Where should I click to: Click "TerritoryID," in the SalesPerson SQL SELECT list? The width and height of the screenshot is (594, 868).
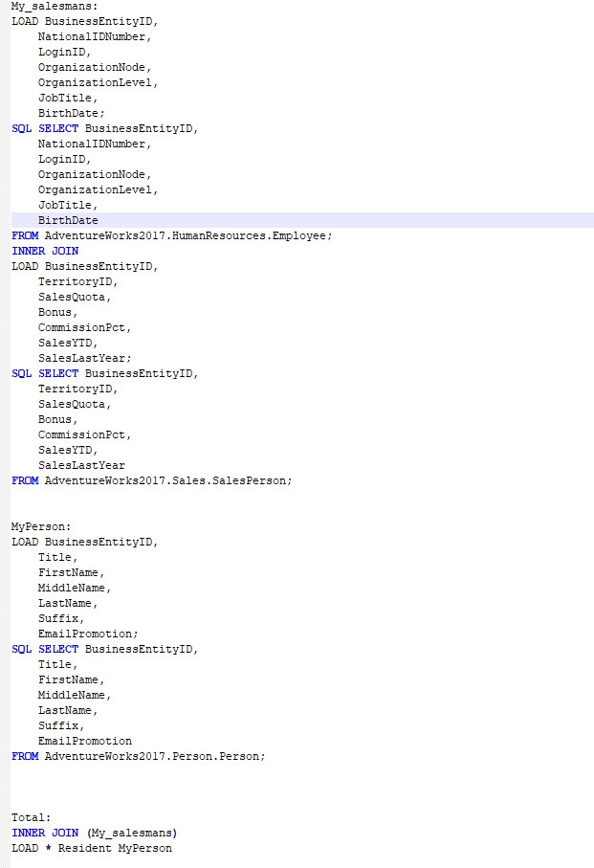click(78, 389)
